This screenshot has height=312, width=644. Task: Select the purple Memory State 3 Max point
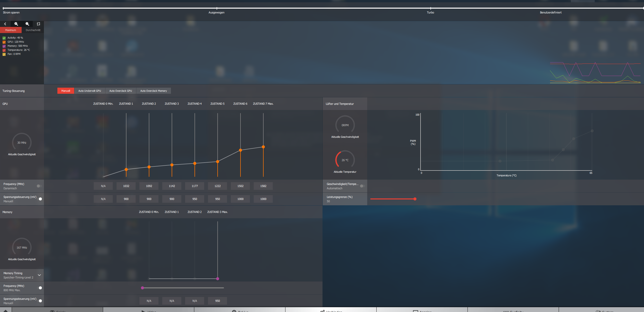tap(218, 279)
